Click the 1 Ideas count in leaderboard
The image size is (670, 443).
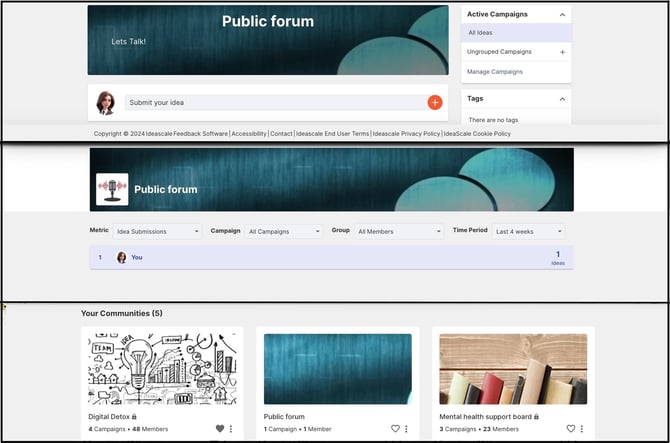[558, 258]
